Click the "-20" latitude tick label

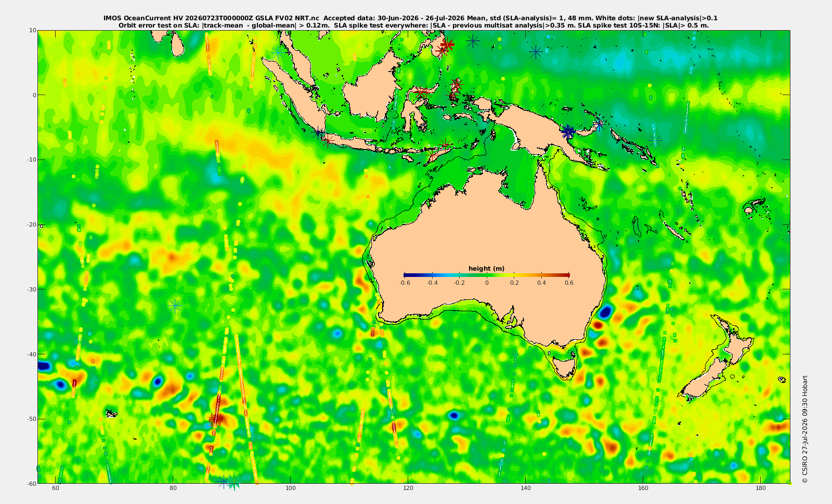point(31,224)
